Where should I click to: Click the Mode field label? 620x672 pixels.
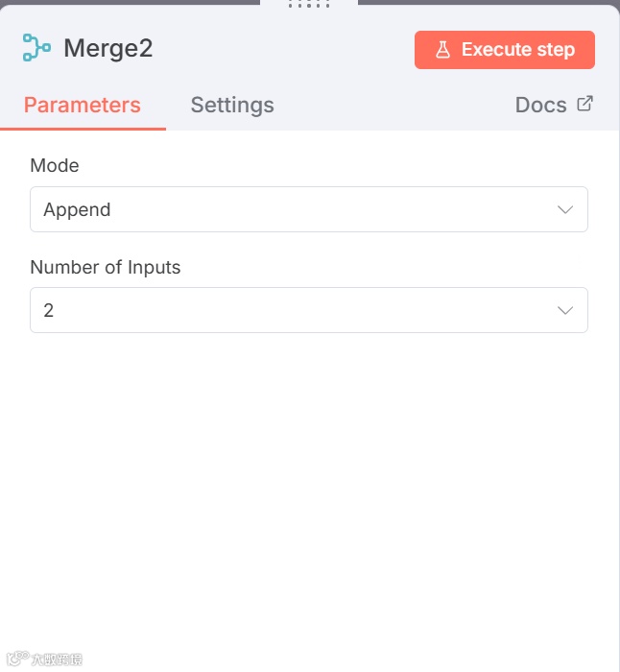(55, 165)
